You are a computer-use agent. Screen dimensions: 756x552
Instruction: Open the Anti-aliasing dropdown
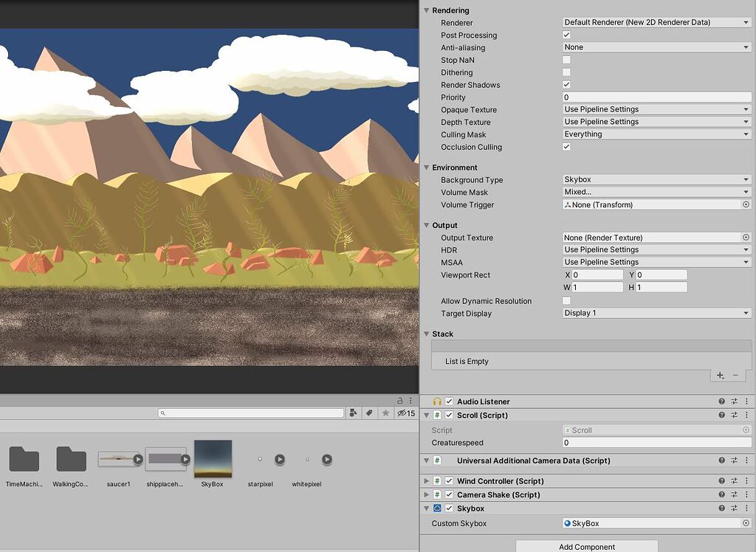click(655, 46)
